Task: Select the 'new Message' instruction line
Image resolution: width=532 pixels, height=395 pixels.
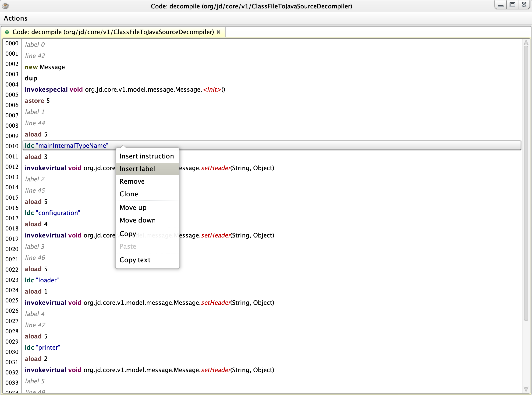Action: (45, 67)
